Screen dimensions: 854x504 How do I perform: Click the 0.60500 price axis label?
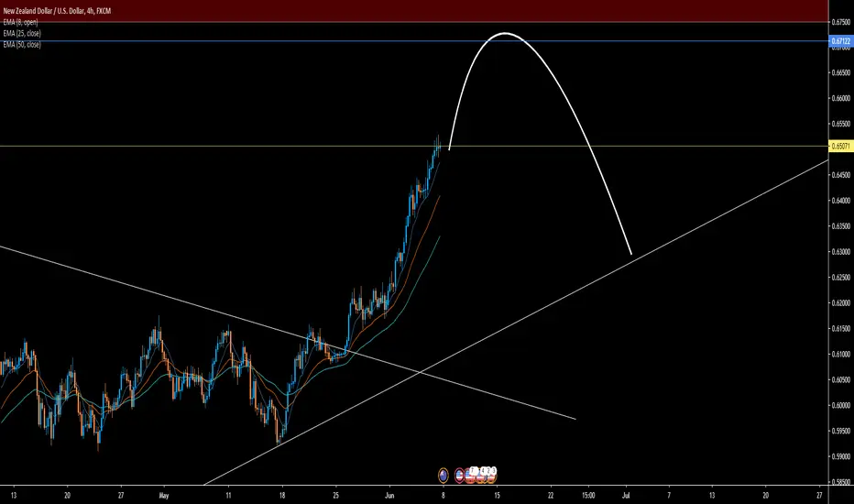(841, 380)
